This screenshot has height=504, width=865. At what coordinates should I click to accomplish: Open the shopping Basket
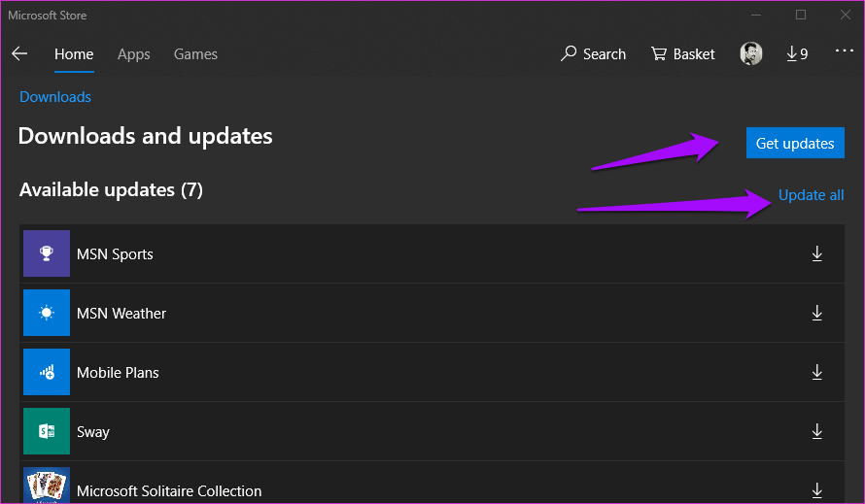pyautogui.click(x=682, y=54)
